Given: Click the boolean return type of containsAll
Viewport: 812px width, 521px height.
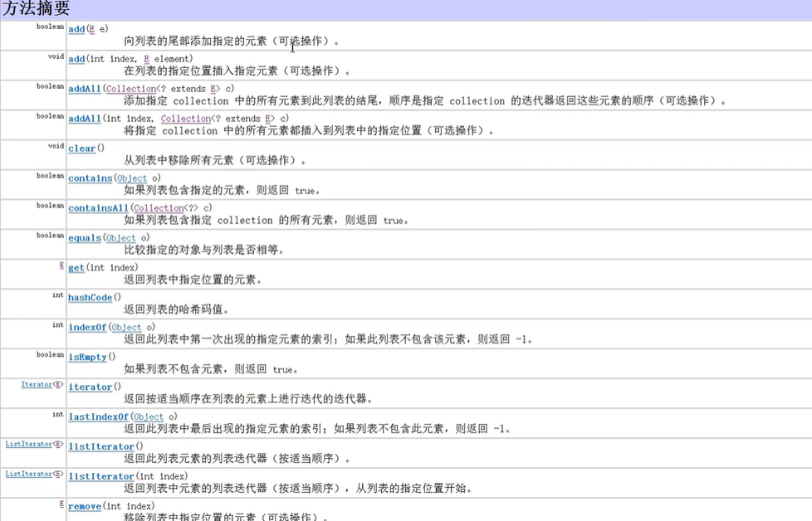Looking at the screenshot, I should click(51, 206).
